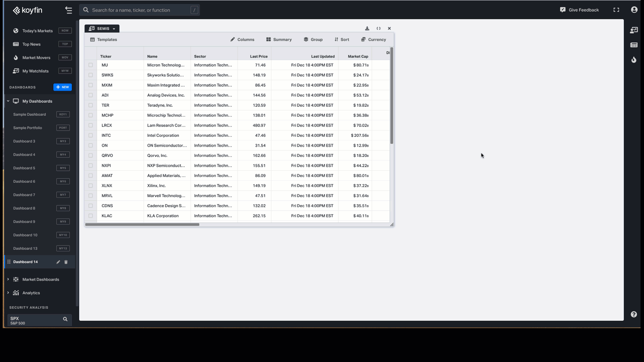Select the INTC row checkbox
Viewport: 644px width, 362px height.
tap(91, 135)
